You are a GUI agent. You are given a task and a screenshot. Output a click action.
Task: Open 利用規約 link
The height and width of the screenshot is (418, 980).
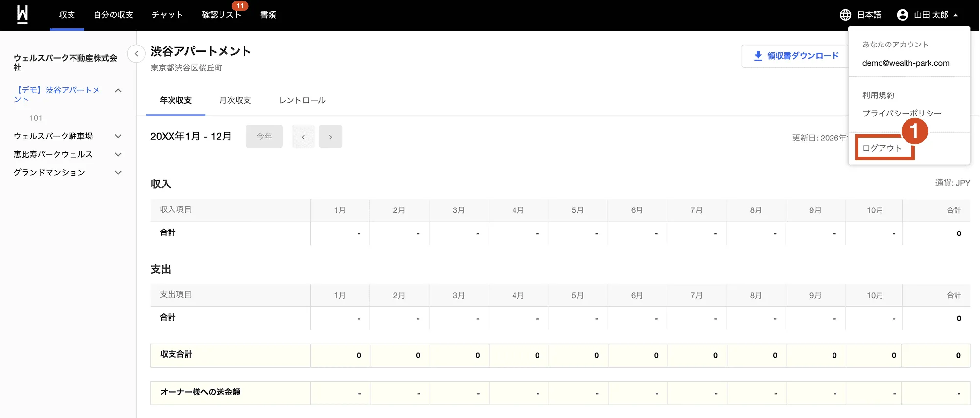point(878,95)
